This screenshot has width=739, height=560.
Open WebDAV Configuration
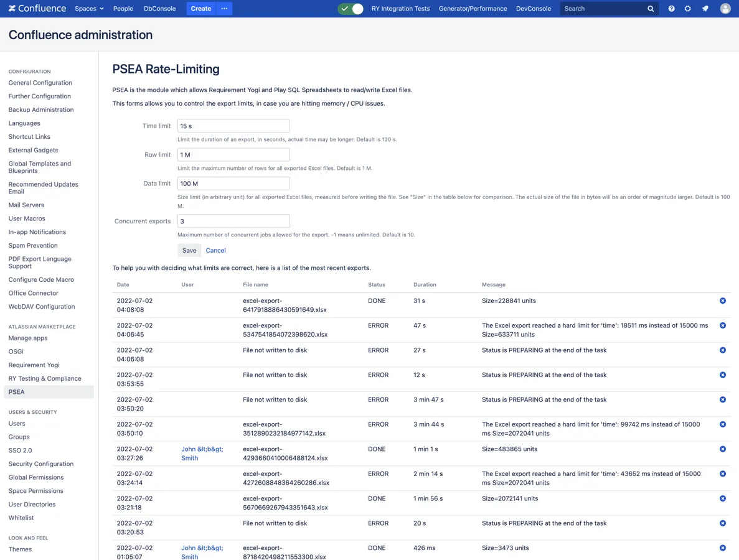click(42, 307)
